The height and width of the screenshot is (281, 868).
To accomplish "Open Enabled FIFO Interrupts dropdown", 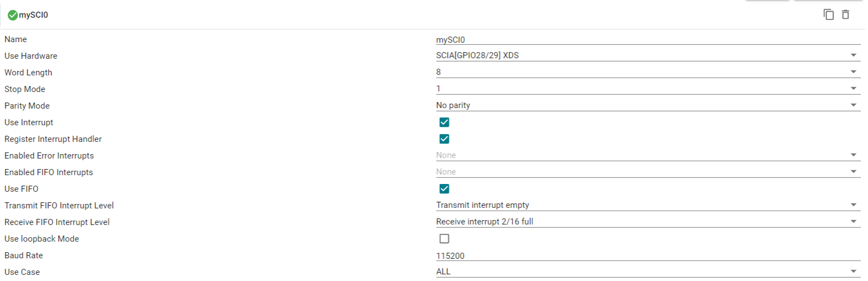I will click(648, 172).
